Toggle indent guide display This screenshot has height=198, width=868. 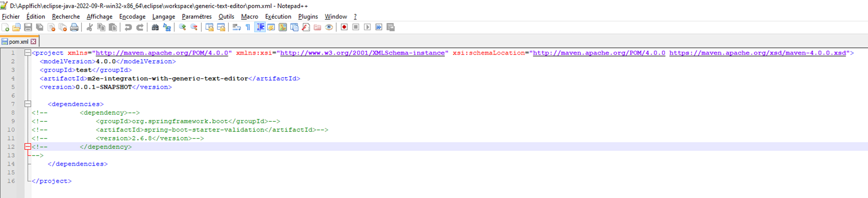click(260, 27)
